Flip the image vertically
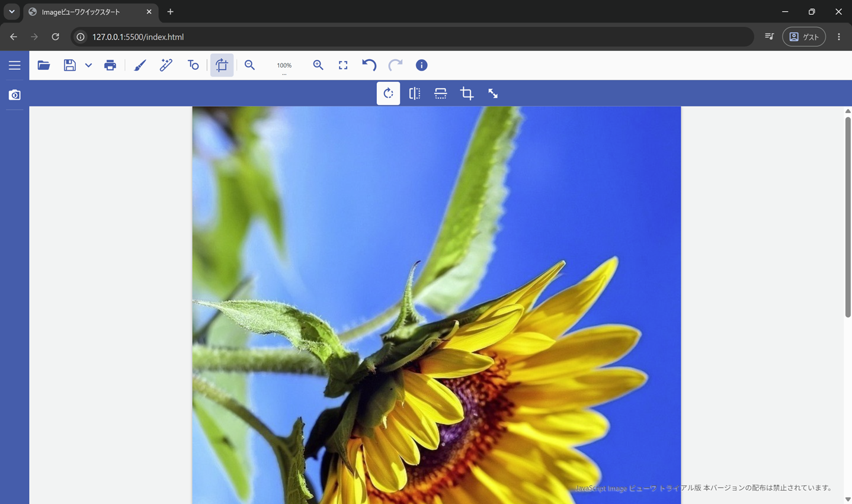This screenshot has height=504, width=852. tap(441, 94)
